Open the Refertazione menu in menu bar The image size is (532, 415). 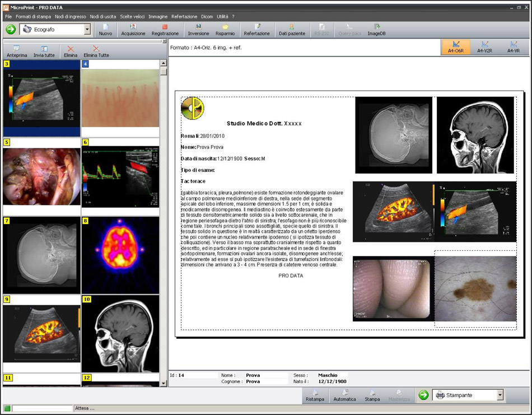tap(184, 16)
